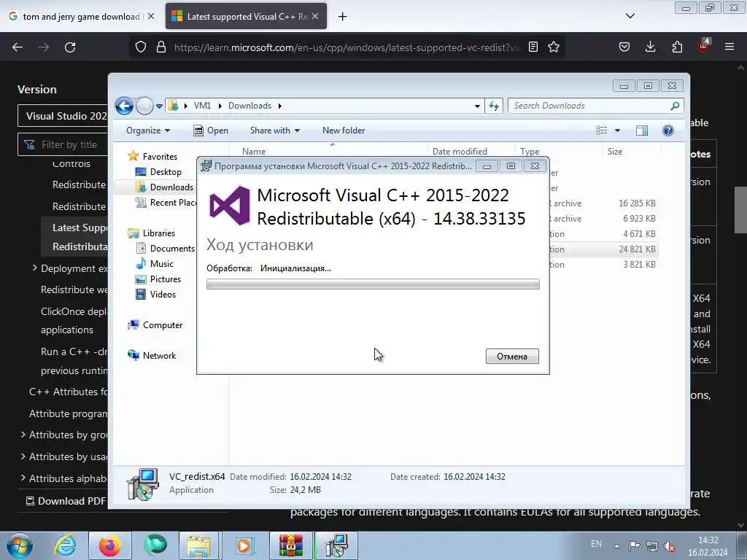
Task: Open Explorer help question mark icon
Action: [x=668, y=131]
